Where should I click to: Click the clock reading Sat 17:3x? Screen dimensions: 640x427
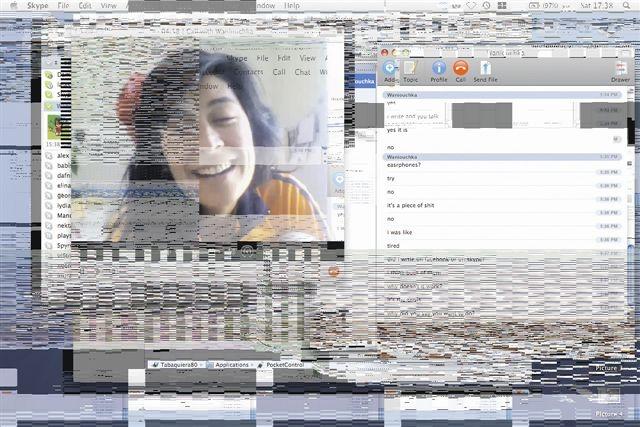(597, 6)
